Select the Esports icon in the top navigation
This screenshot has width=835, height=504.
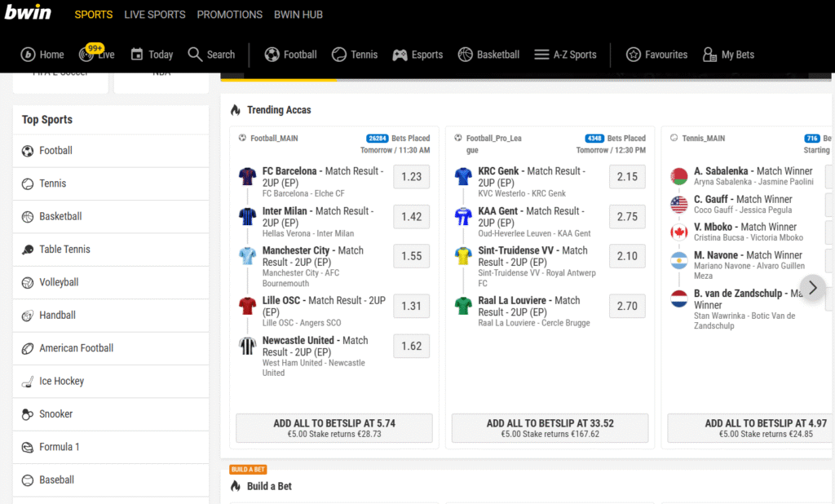[x=399, y=55]
